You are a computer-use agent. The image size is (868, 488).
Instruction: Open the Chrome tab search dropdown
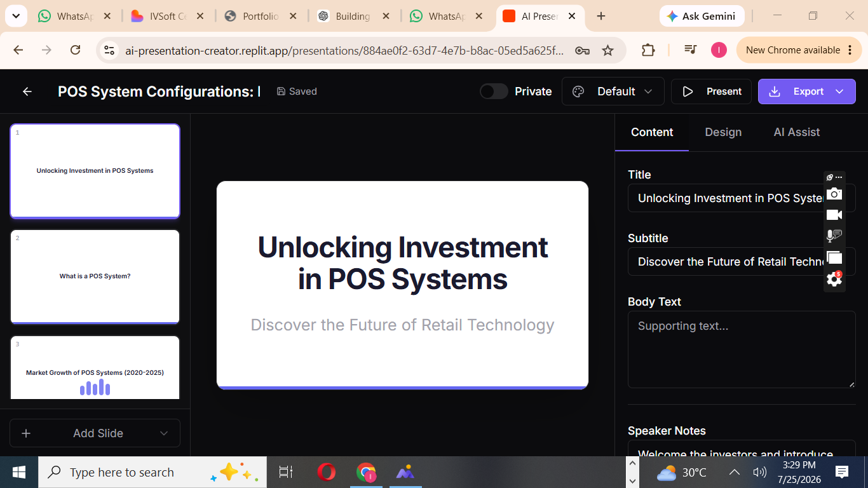pyautogui.click(x=15, y=17)
